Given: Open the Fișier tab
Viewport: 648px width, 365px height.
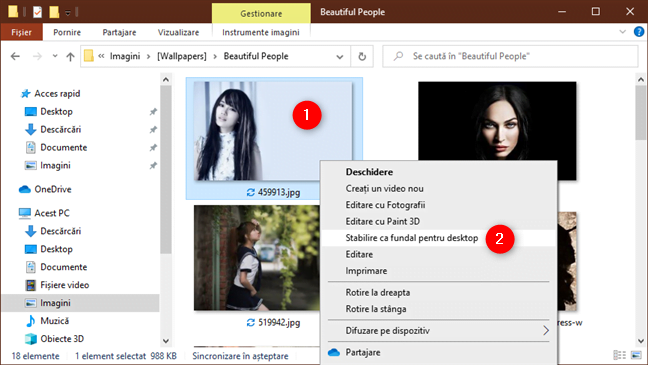Looking at the screenshot, I should pos(21,32).
